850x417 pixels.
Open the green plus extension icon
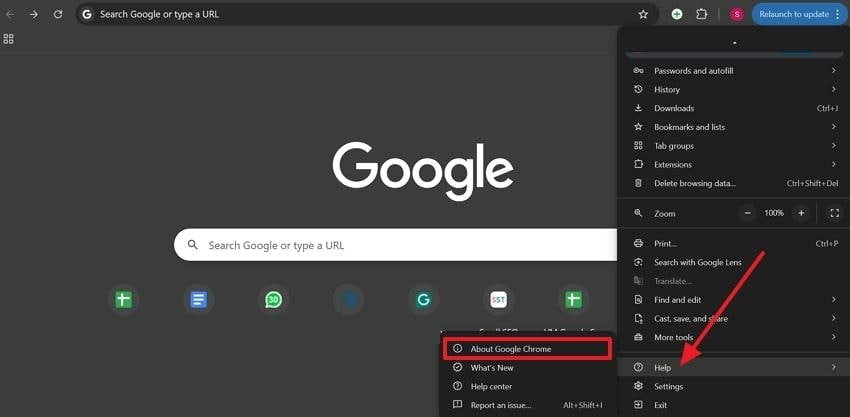point(677,15)
